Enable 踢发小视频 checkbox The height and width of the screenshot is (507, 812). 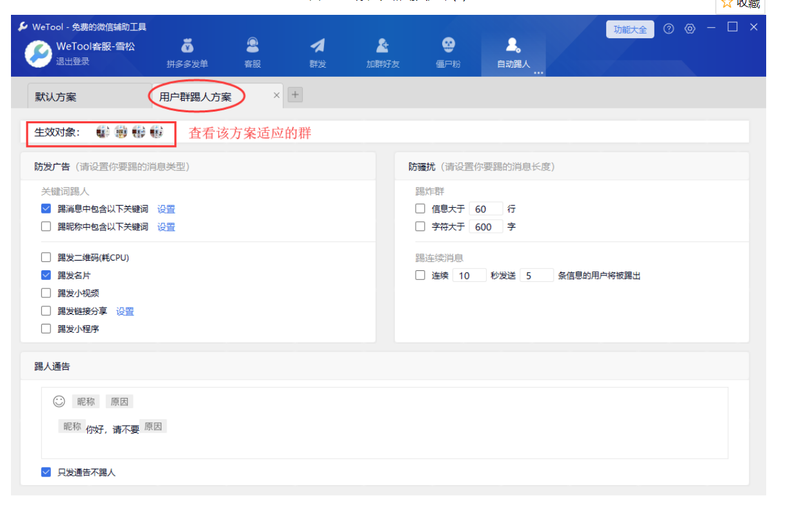click(46, 293)
